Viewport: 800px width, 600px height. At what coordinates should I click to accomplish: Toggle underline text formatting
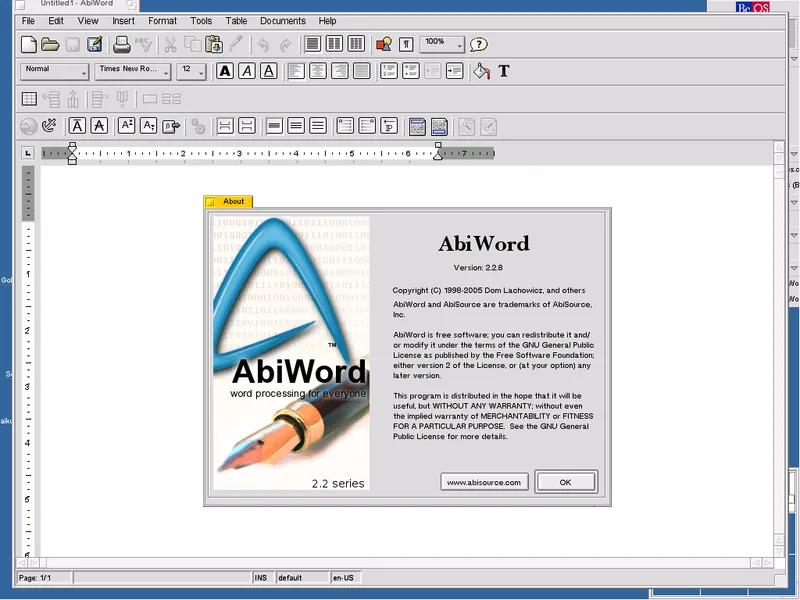coord(269,71)
